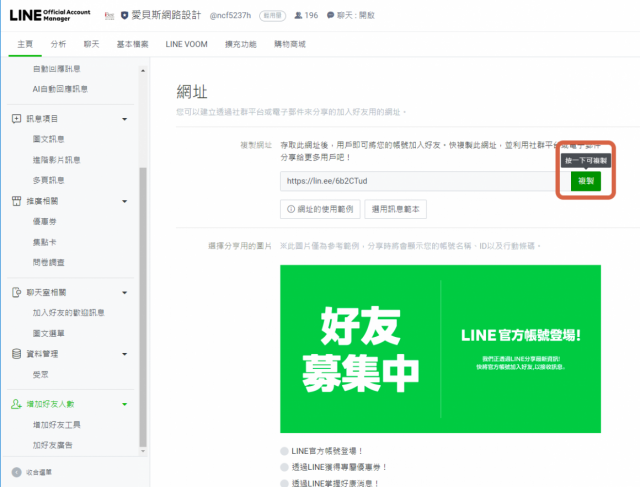This screenshot has width=640, height=487.
Task: Select the LINE官方帳號登場! radio option
Action: click(285, 451)
